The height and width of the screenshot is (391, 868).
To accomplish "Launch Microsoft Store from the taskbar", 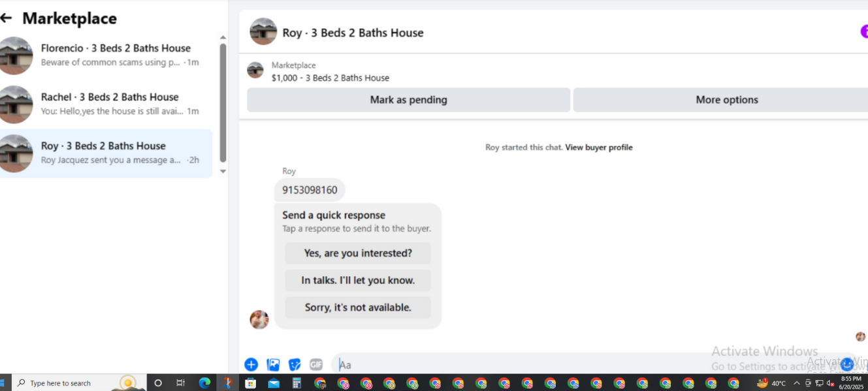I will 251,383.
